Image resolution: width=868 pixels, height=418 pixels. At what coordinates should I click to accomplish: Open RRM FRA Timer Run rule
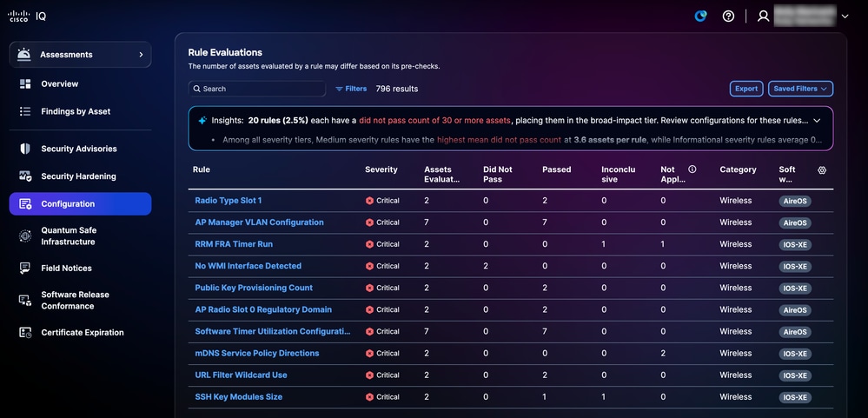(234, 243)
